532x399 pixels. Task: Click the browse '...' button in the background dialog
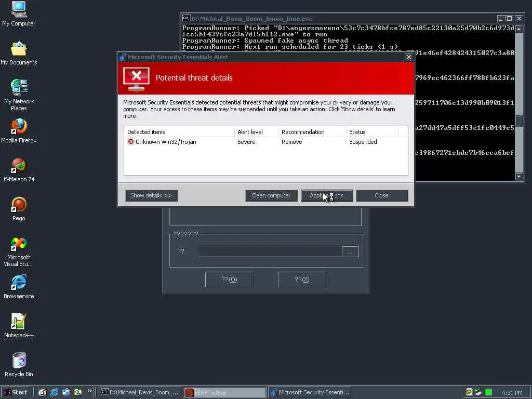click(350, 251)
